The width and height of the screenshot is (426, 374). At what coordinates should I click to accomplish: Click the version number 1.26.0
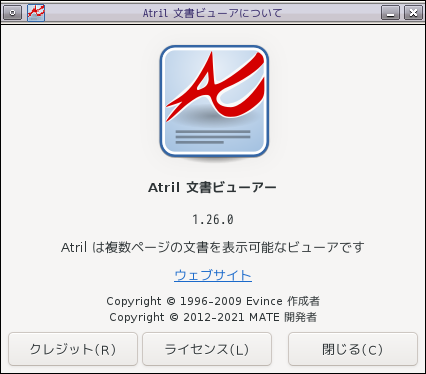pyautogui.click(x=213, y=220)
